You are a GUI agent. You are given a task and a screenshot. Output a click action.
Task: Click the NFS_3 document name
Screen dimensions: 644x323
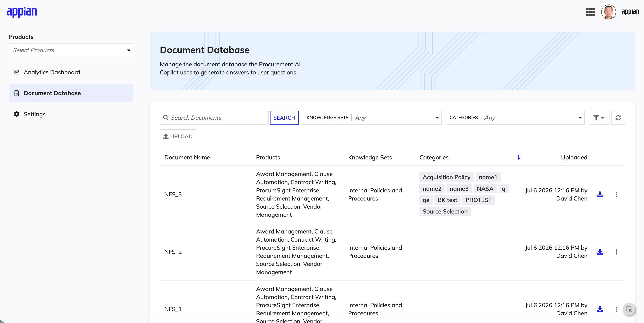pos(173,194)
